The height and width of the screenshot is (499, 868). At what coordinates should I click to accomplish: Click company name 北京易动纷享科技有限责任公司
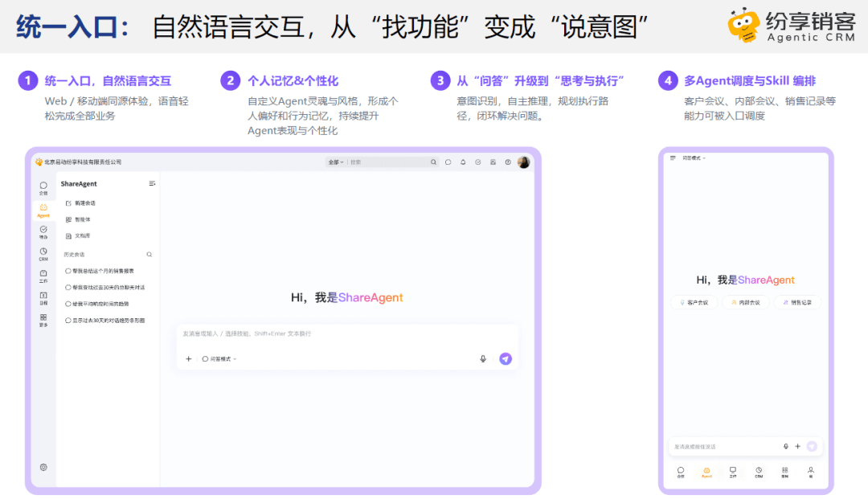click(83, 162)
